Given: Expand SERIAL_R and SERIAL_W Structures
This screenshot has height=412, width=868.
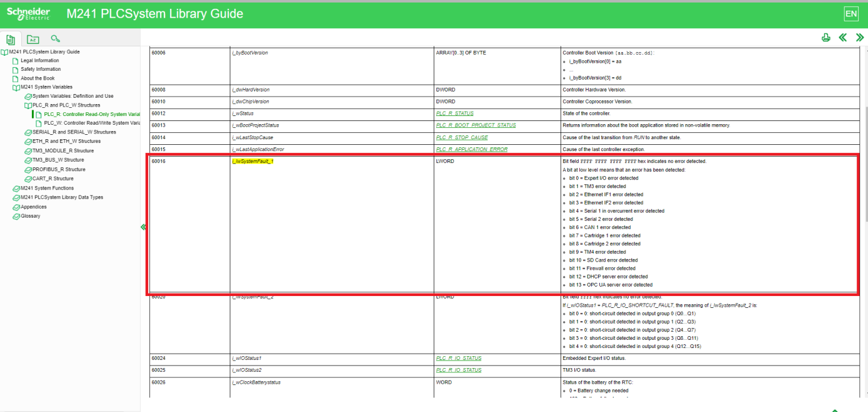Looking at the screenshot, I should [28, 132].
